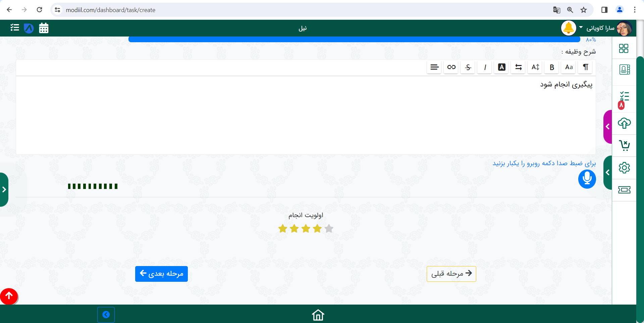Toggle strikethrough formatting in editor
This screenshot has width=644, height=323.
[x=468, y=67]
